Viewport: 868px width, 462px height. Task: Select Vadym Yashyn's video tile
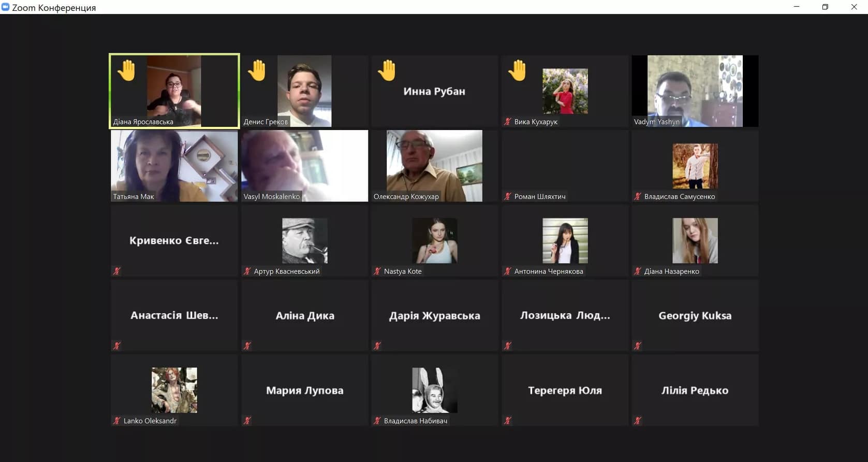click(x=695, y=91)
